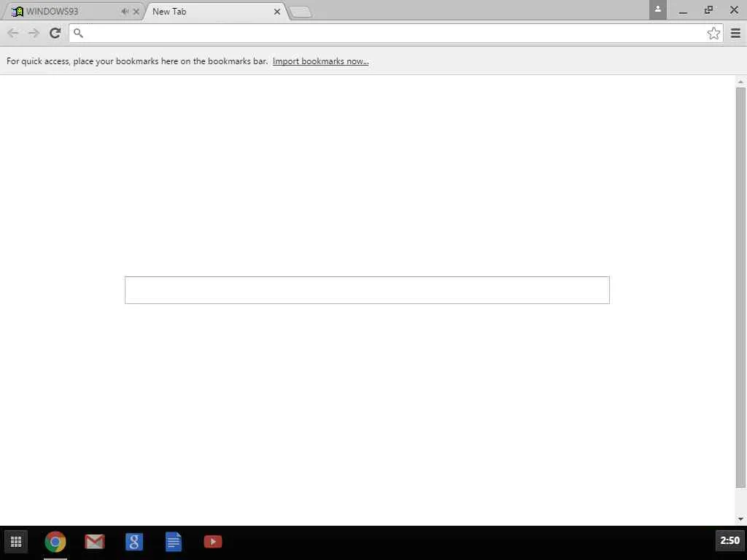Reload the current page
The width and height of the screenshot is (747, 560).
(x=55, y=33)
